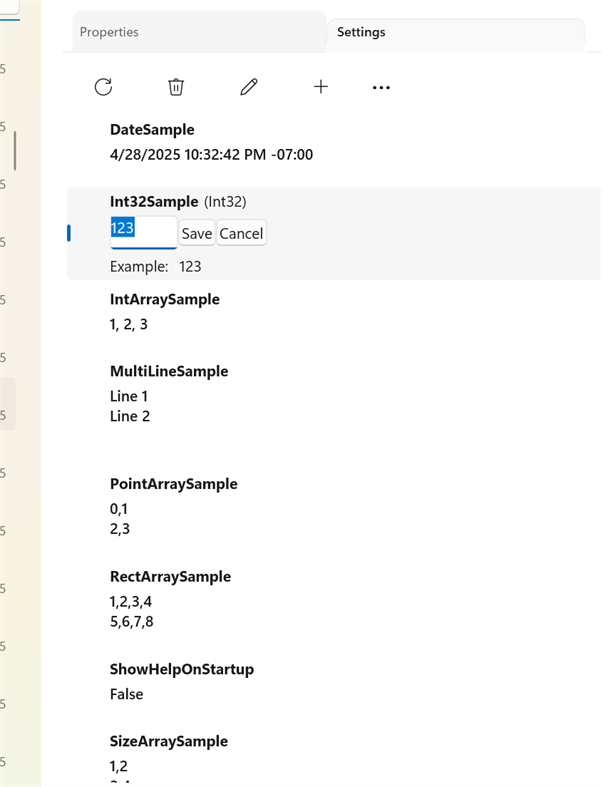The height and width of the screenshot is (787, 602).
Task: Click the Delete trash can icon
Action: pyautogui.click(x=176, y=87)
